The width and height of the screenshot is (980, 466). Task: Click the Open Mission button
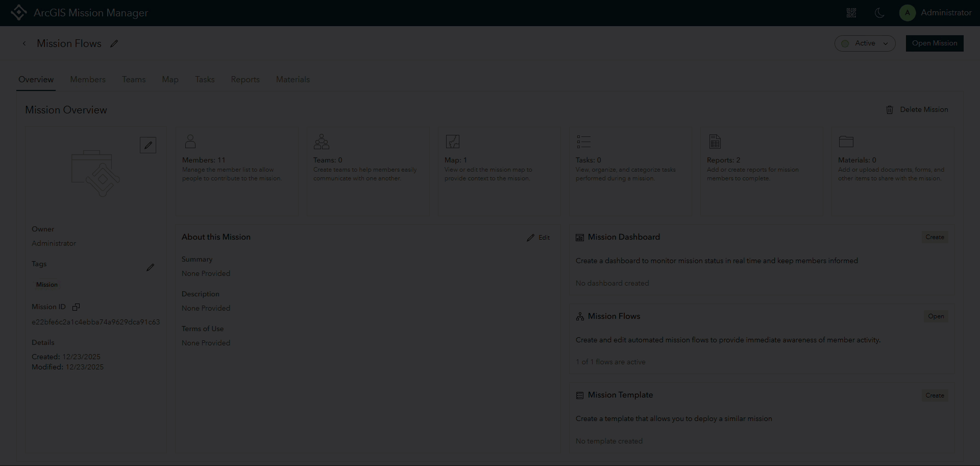tap(935, 43)
